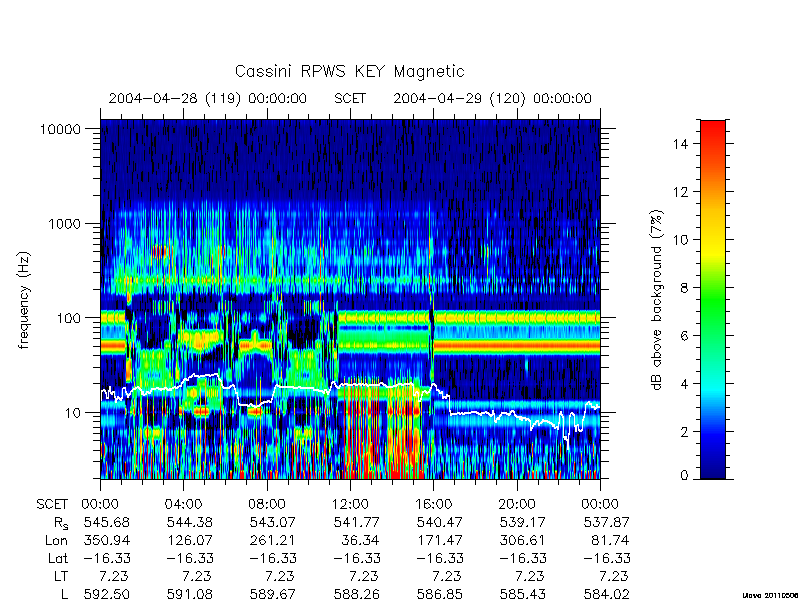Click the '4' color bar tick label
800x600 pixels.
point(684,384)
